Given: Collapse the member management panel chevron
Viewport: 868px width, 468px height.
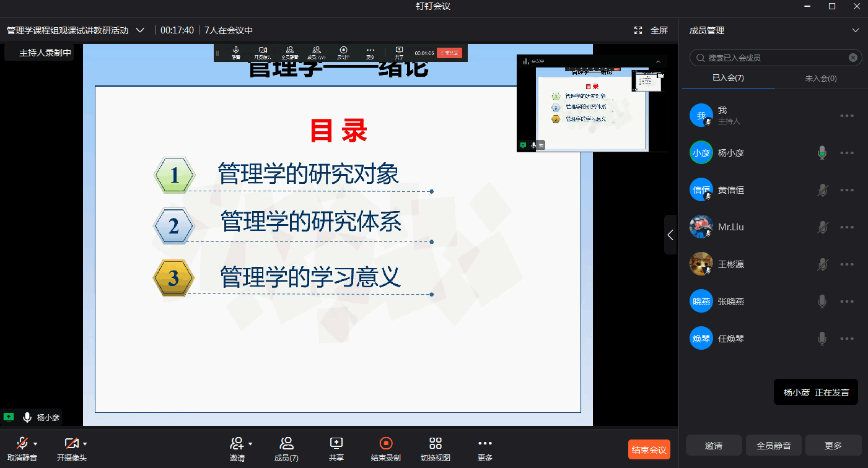Looking at the screenshot, I should [x=856, y=30].
